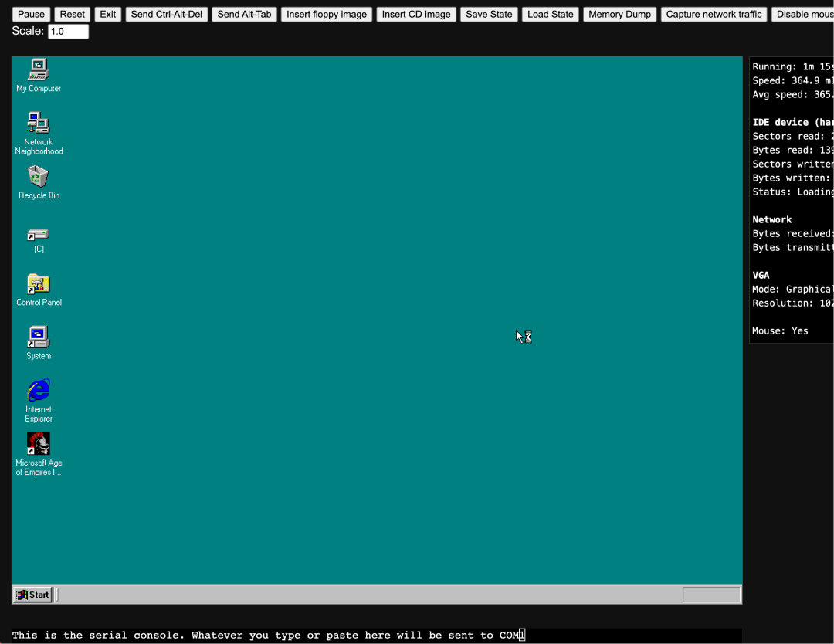This screenshot has height=644, width=834.
Task: Click the Load State button
Action: (550, 15)
